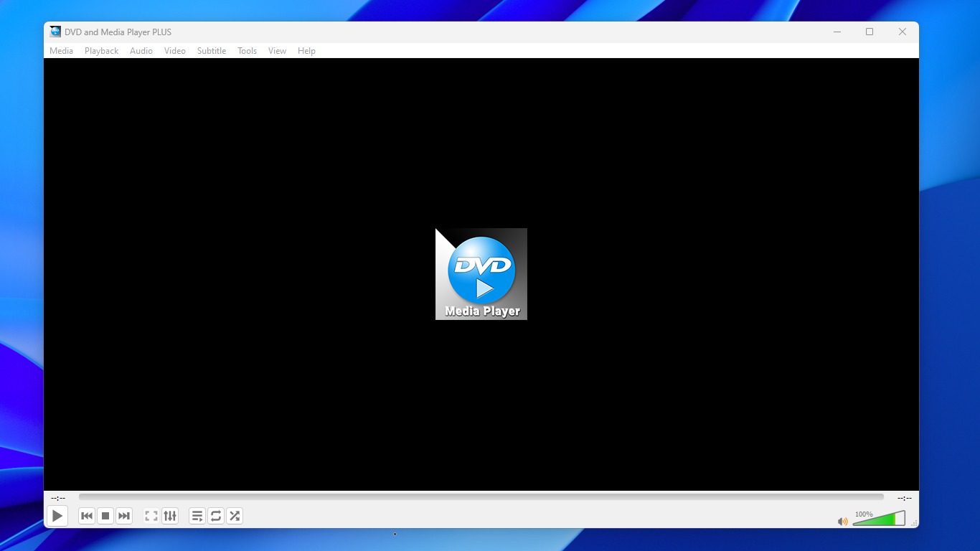Screen dimensions: 980x551
Task: Click the DVD Media Player logo
Action: pos(481,273)
